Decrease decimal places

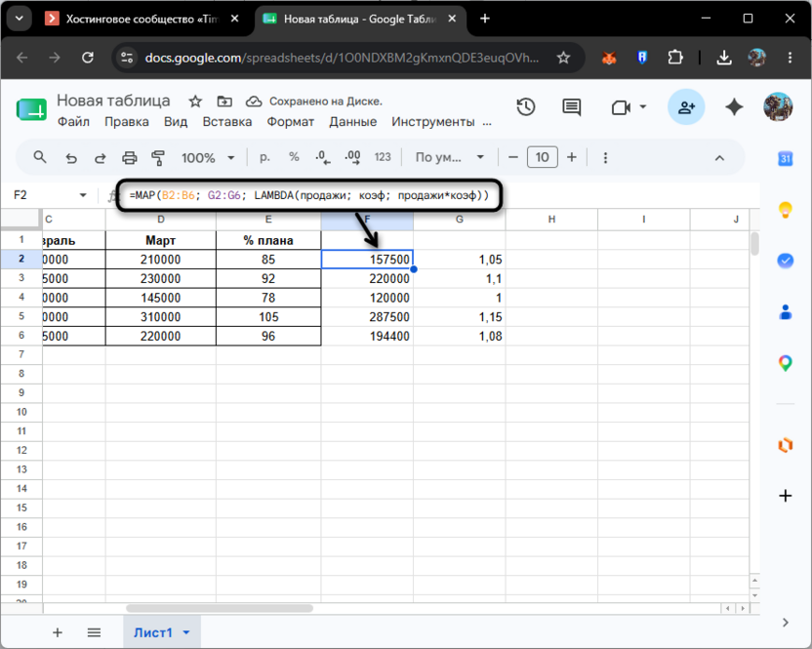click(323, 157)
